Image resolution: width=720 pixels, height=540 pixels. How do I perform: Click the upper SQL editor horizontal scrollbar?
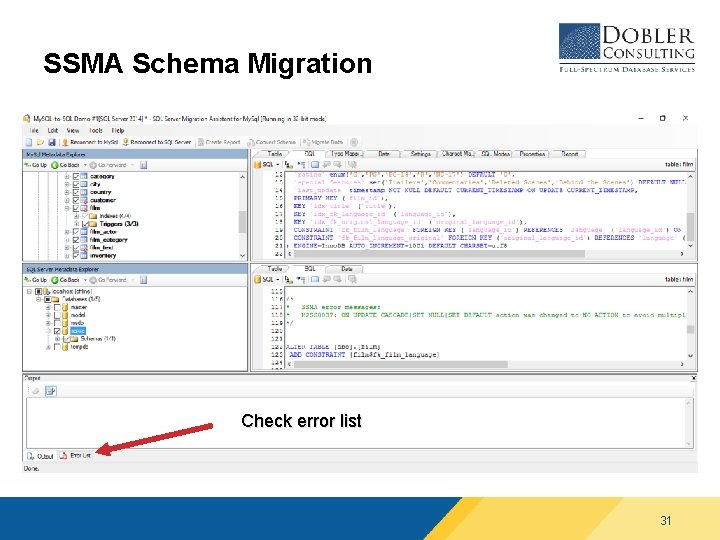484,253
